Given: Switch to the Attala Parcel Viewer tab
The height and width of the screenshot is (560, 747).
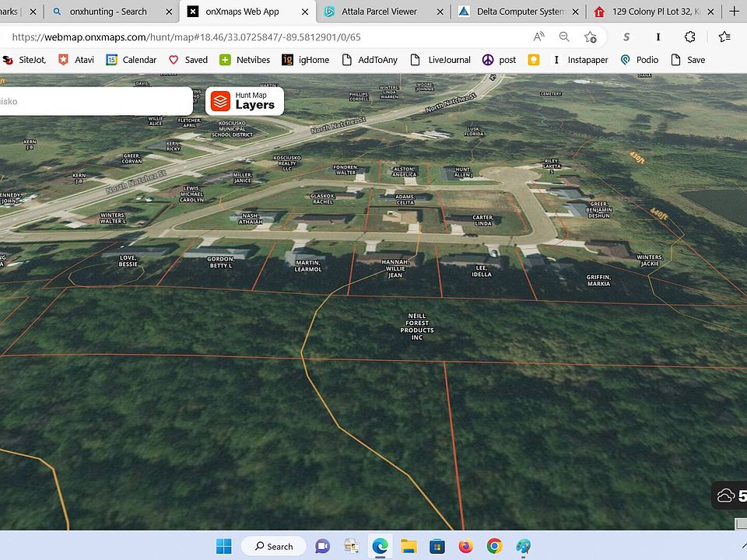Looking at the screenshot, I should [378, 12].
